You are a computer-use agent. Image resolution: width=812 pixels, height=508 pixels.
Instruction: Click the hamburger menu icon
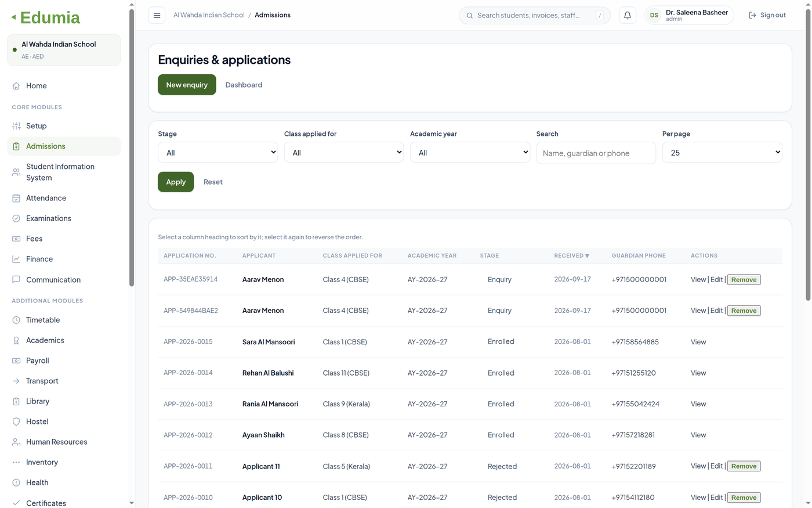[x=157, y=16]
